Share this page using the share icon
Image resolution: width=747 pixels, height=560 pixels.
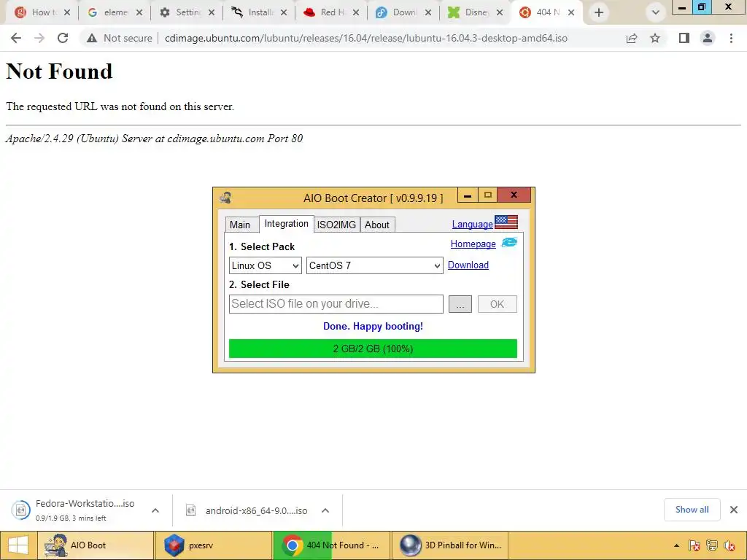tap(632, 38)
